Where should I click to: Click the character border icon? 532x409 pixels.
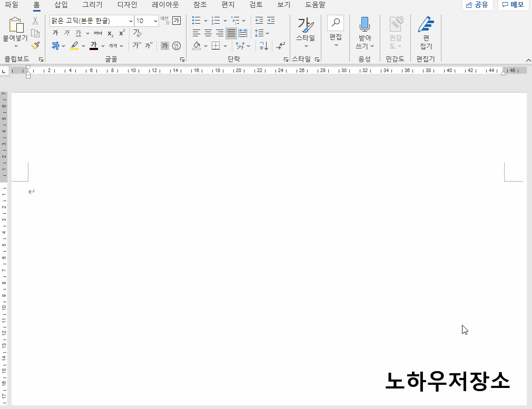pyautogui.click(x=176, y=21)
